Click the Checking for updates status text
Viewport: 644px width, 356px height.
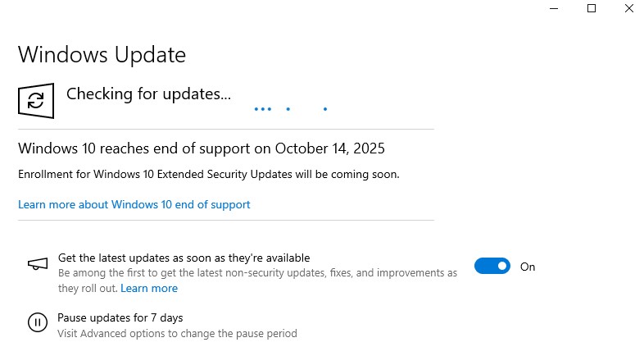coord(148,94)
